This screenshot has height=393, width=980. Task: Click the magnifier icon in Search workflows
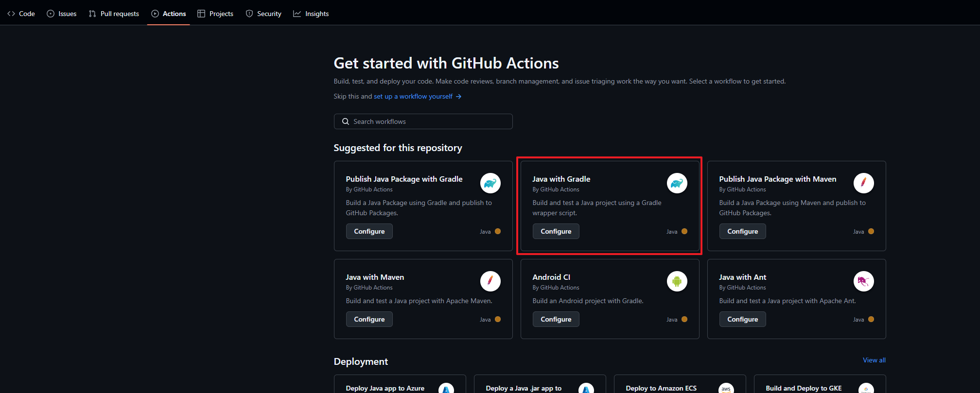(x=346, y=121)
